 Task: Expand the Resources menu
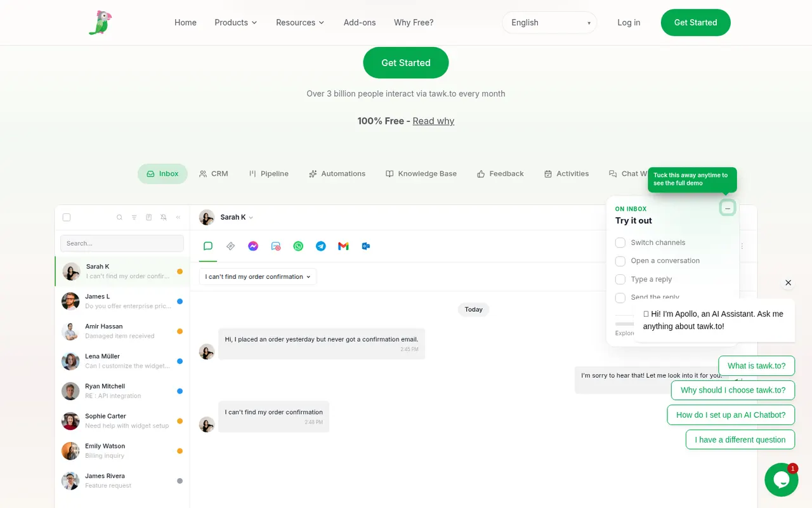coord(300,22)
